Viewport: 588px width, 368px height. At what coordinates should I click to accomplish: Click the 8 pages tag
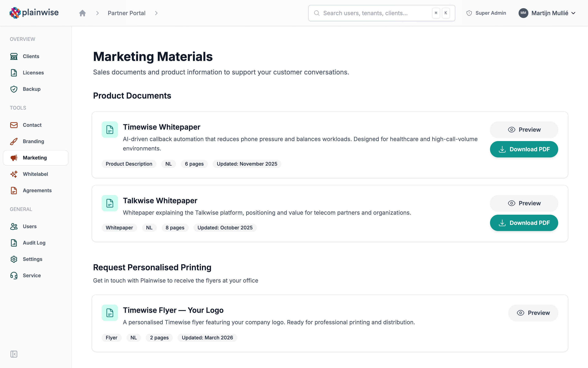(175, 228)
